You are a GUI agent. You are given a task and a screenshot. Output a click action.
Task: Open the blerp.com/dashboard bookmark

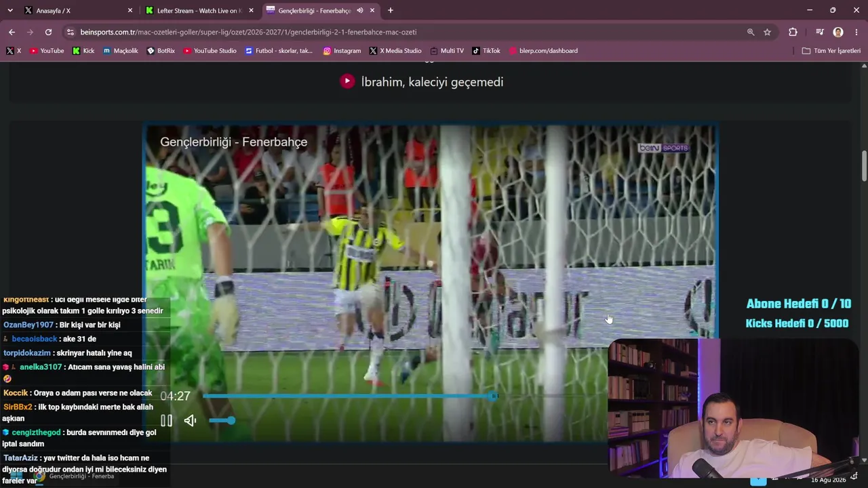click(x=543, y=51)
